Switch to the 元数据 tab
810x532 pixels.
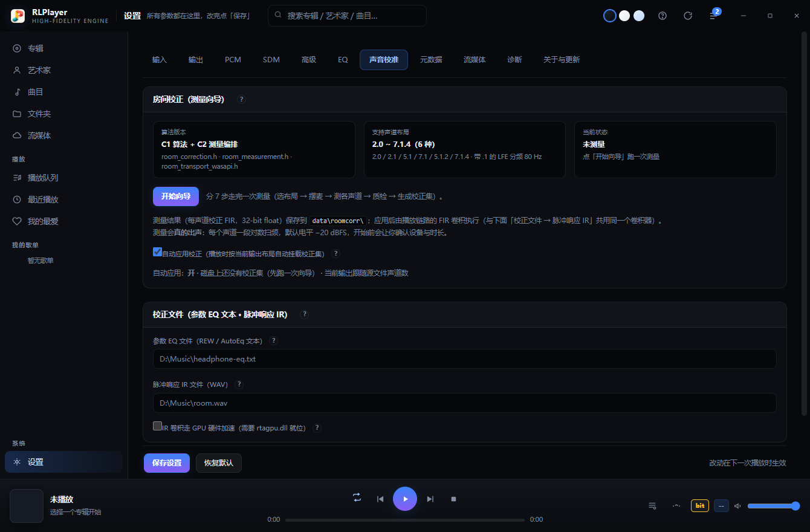[x=431, y=60]
